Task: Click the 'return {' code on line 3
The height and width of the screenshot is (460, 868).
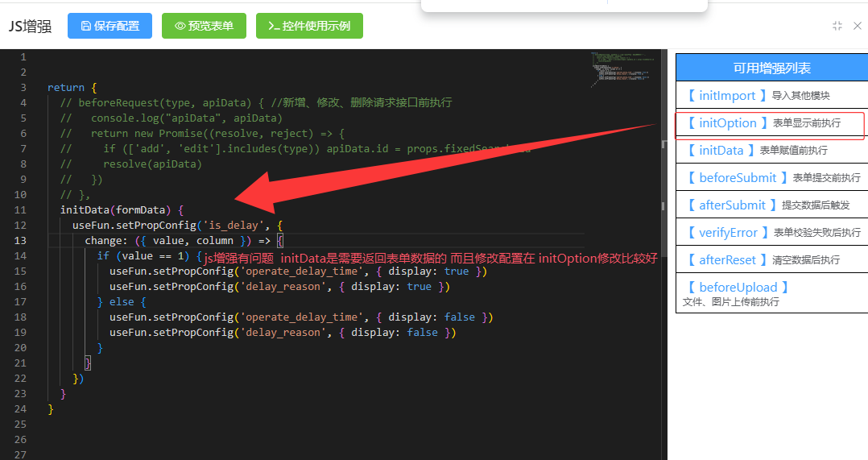Action: (72, 88)
